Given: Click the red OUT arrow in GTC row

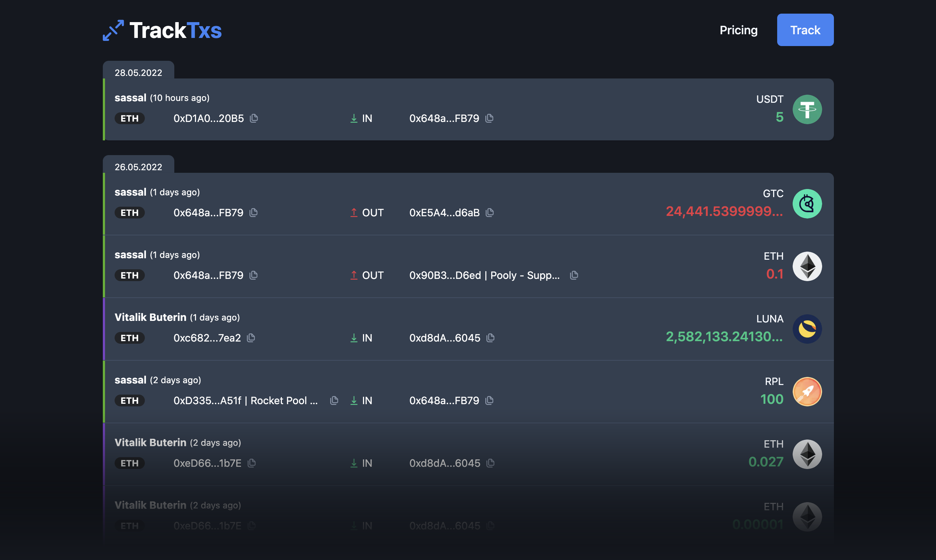Looking at the screenshot, I should [354, 213].
